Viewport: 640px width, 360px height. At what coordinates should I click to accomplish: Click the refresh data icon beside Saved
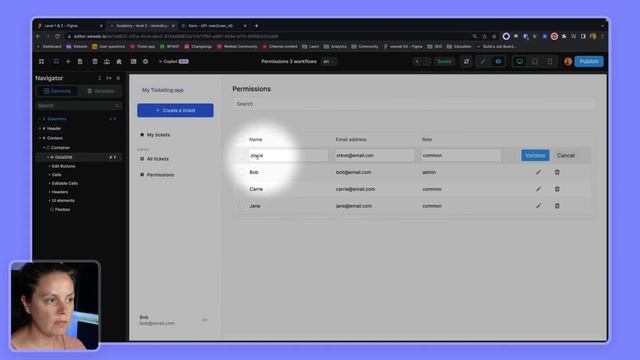[x=467, y=61]
